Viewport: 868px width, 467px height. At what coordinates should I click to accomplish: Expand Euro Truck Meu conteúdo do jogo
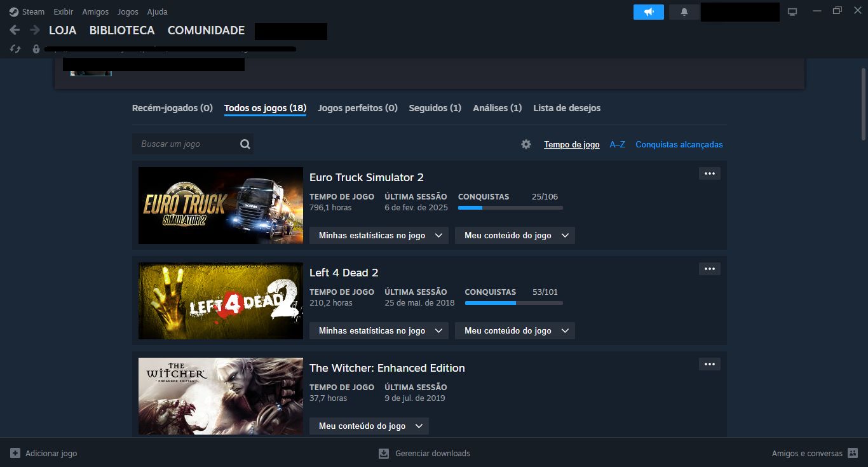tap(515, 235)
